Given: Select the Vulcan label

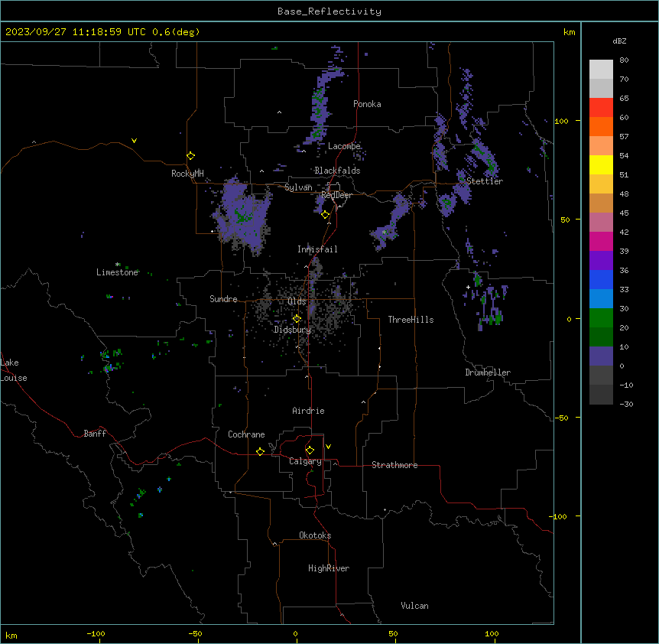Looking at the screenshot, I should (x=415, y=606).
